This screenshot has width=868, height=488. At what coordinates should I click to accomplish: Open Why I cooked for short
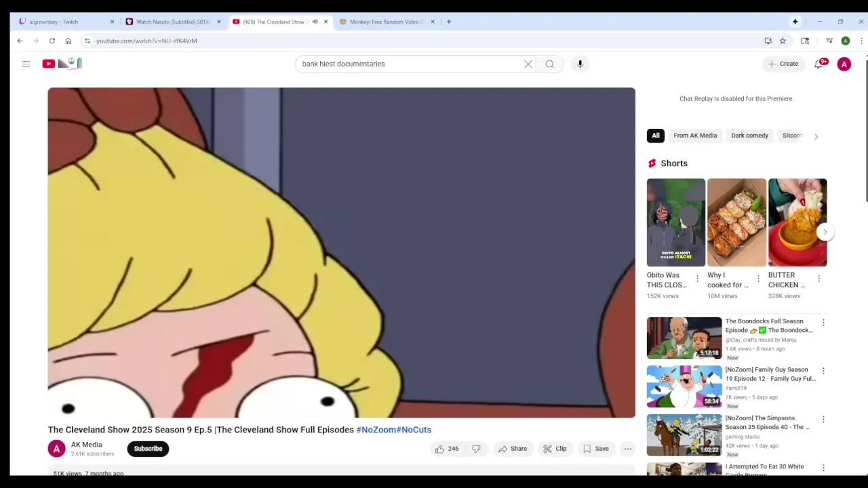pyautogui.click(x=736, y=222)
